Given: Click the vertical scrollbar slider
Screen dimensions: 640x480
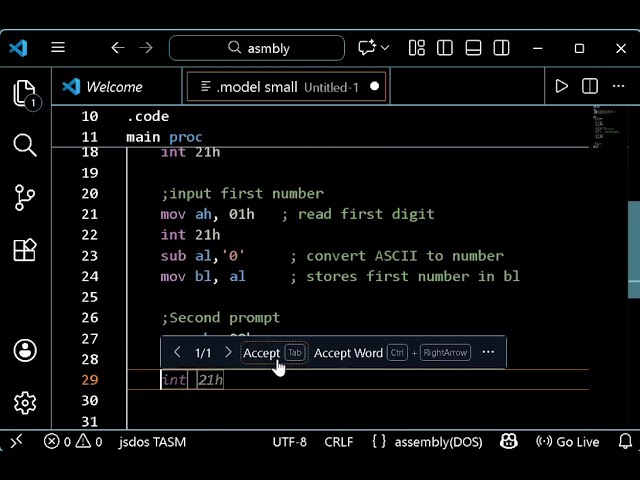Looking at the screenshot, I should (x=633, y=250).
